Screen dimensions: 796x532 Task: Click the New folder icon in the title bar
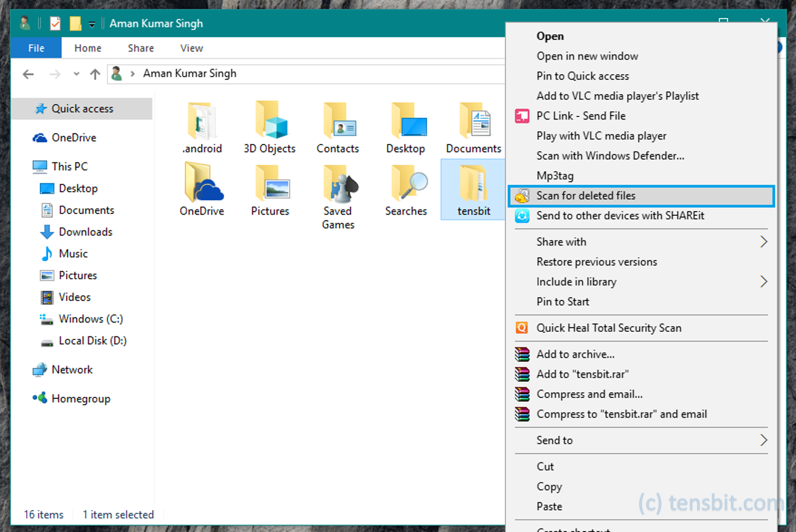75,23
